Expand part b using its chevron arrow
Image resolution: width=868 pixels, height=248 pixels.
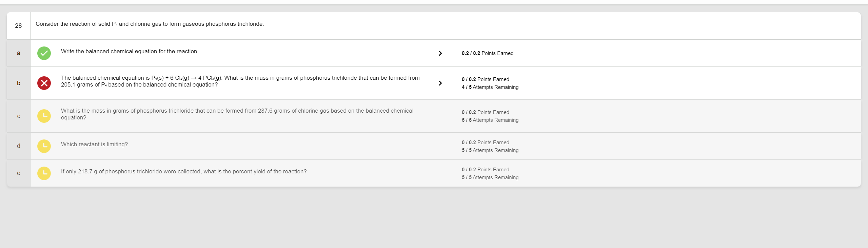point(440,83)
